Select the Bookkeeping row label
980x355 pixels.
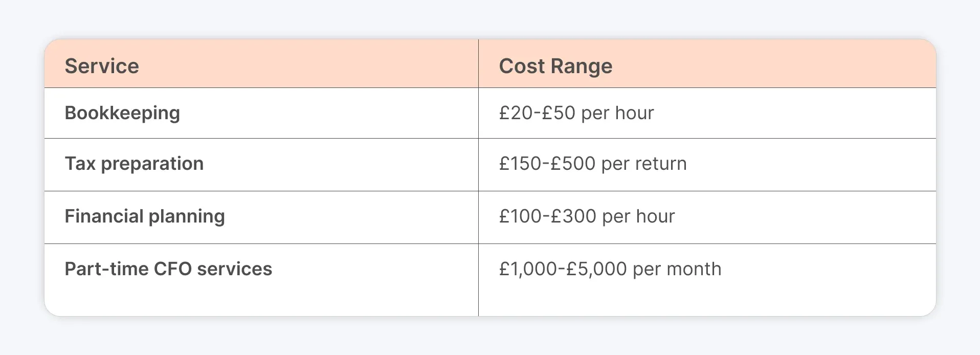[x=122, y=113]
